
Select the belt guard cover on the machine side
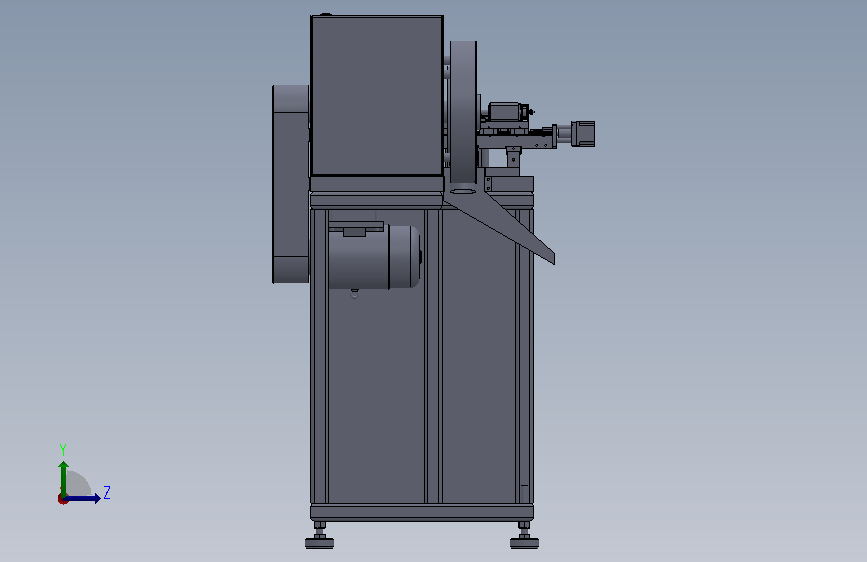pos(290,184)
